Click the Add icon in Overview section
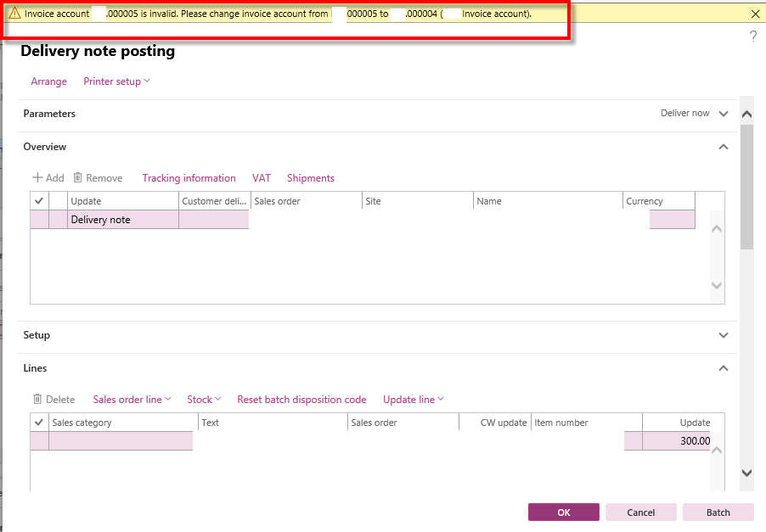Screen dimensions: 766x532 [48, 177]
